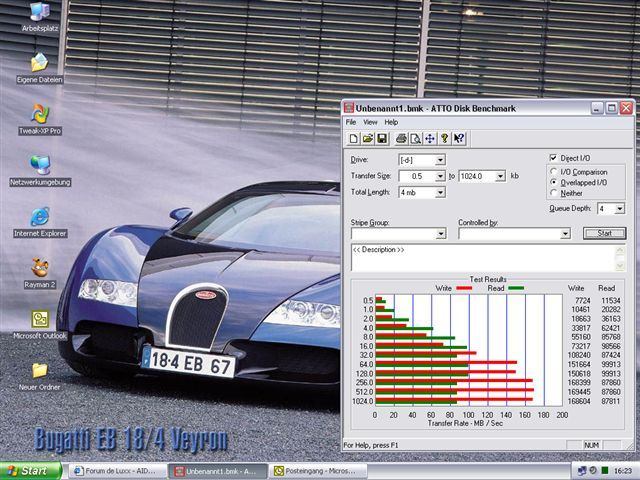Switch to Forum de Luxx taskbar button

pos(117,471)
